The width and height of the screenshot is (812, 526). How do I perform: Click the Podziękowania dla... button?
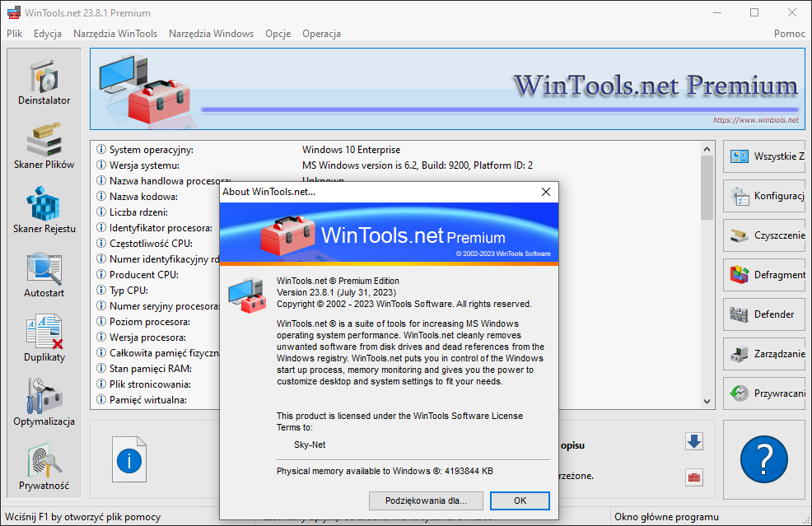click(426, 500)
